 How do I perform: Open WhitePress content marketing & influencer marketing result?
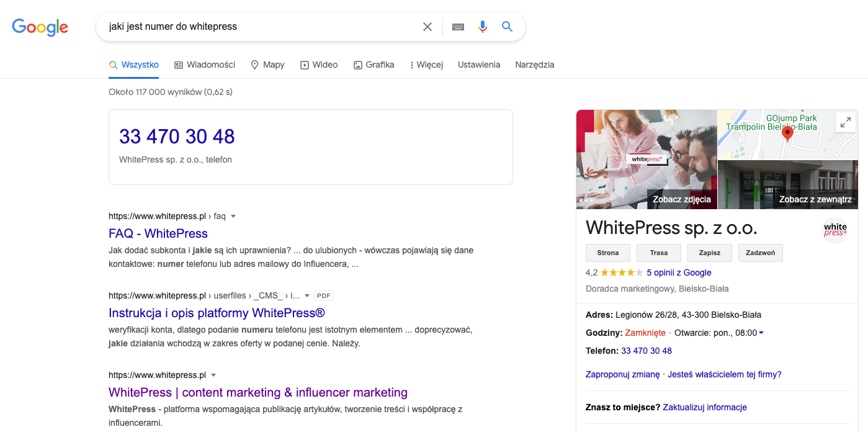258,392
